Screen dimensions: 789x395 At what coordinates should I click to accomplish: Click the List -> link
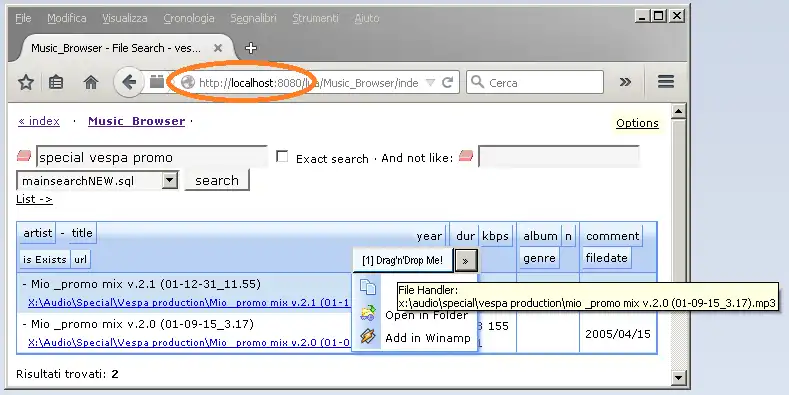click(x=34, y=199)
